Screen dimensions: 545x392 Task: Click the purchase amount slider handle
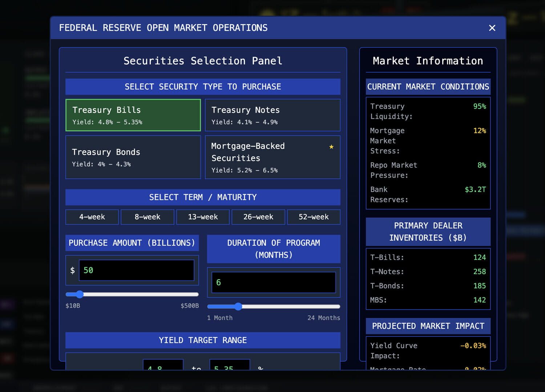(x=80, y=294)
